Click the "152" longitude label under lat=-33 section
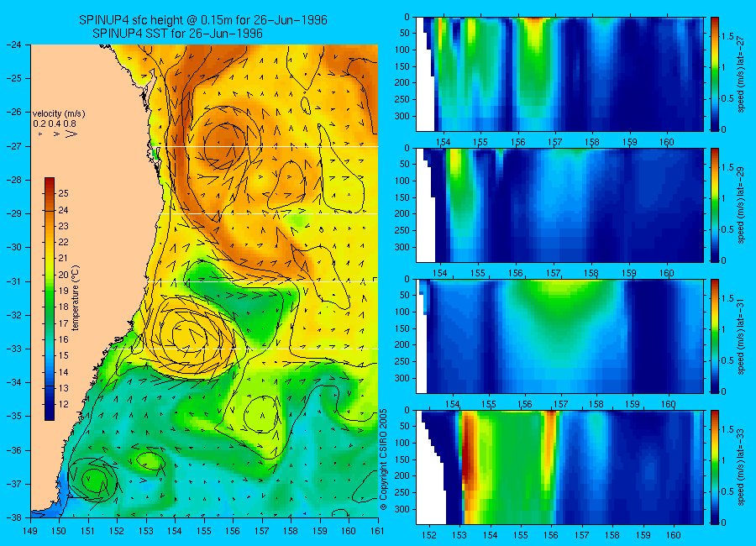Screen dimensions: 756x546 point(428,535)
